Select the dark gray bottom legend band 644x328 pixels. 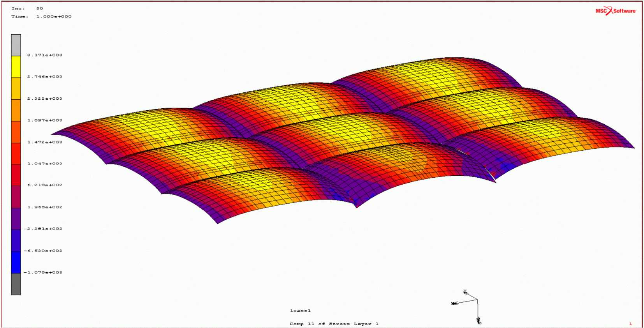tap(16, 284)
